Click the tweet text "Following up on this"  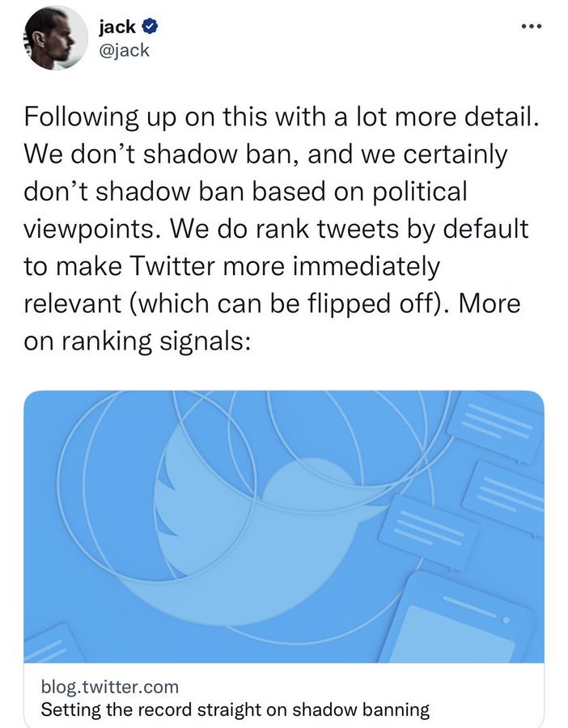146,116
